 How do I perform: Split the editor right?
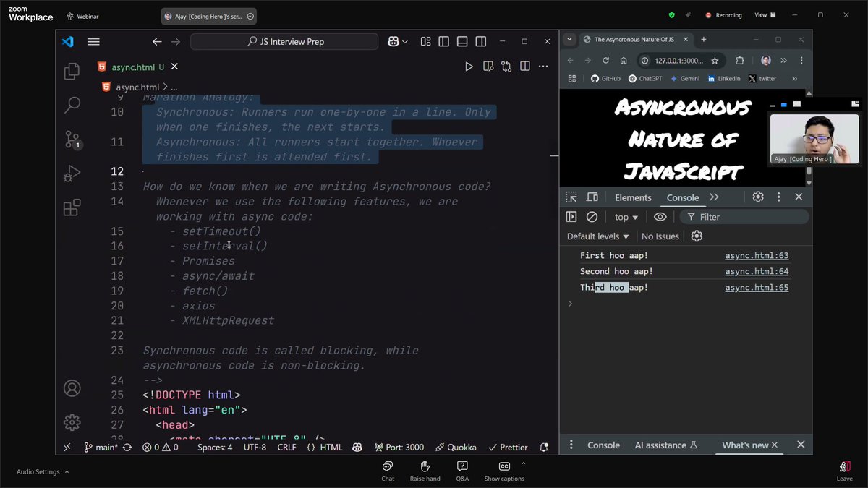click(524, 67)
